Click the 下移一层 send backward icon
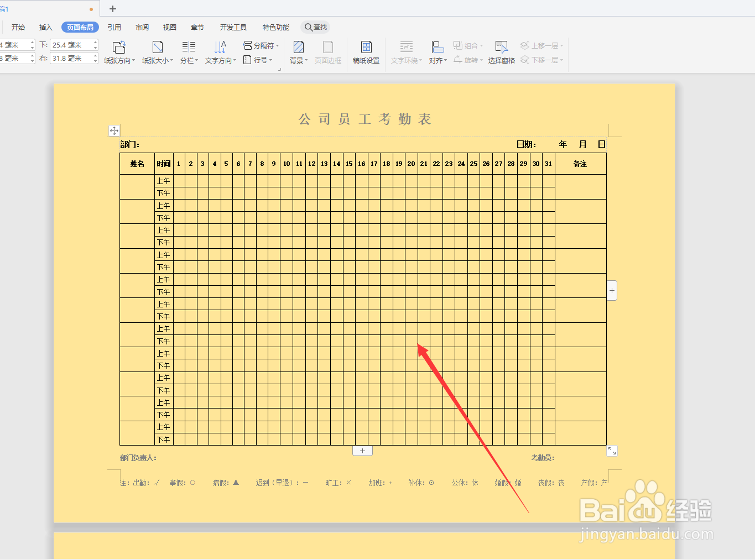755x560 pixels. 525,60
